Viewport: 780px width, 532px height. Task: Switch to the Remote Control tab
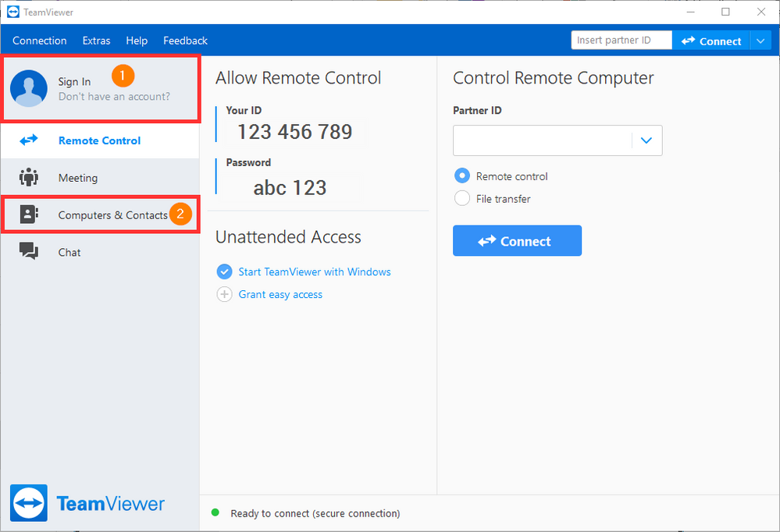tap(100, 140)
